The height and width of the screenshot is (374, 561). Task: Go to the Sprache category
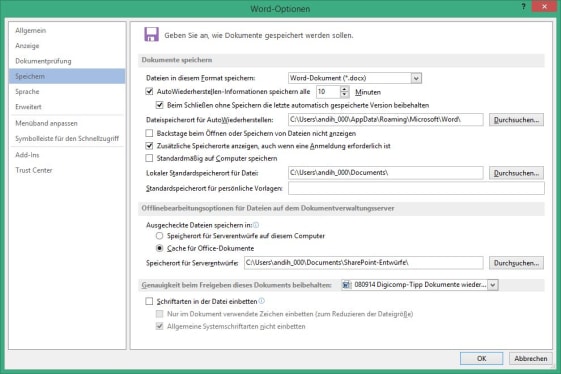67,92
